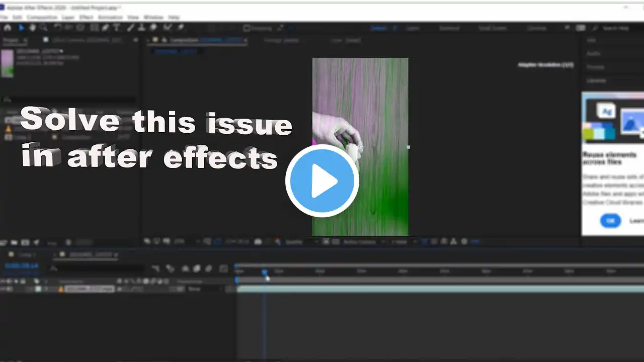Select the Clone Stamp tool

click(142, 28)
